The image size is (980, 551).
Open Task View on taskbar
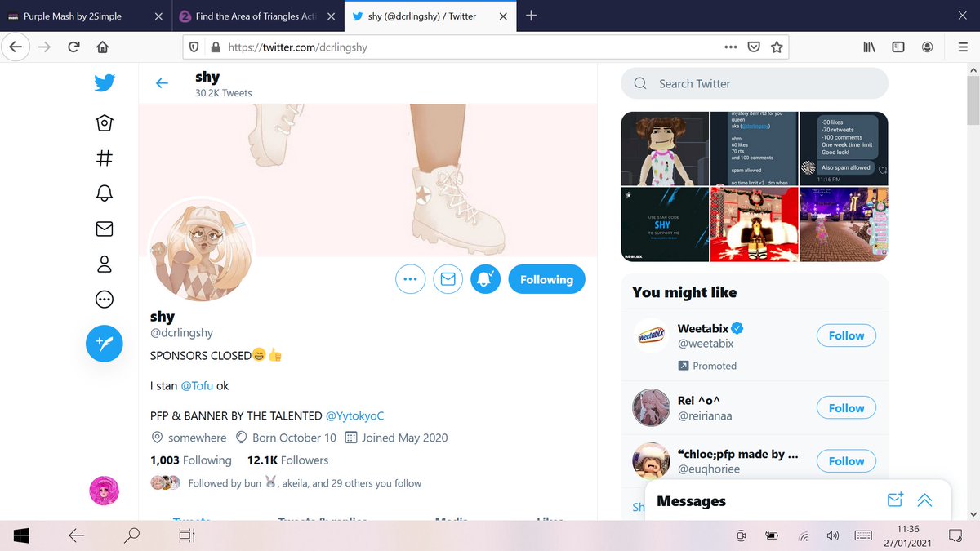187,535
